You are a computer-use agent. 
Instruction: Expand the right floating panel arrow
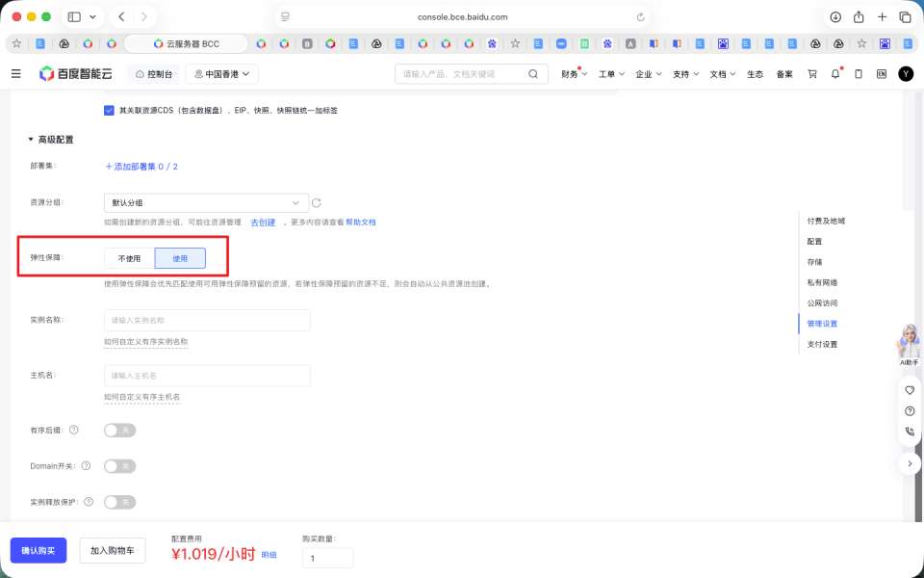pyautogui.click(x=910, y=463)
